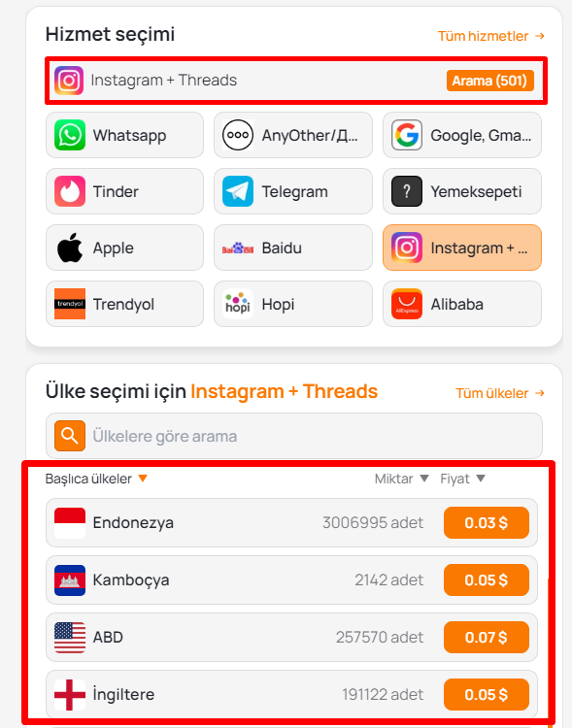Viewport: 572px width, 728px height.
Task: Pick the Telegram paper plane icon
Action: [238, 191]
